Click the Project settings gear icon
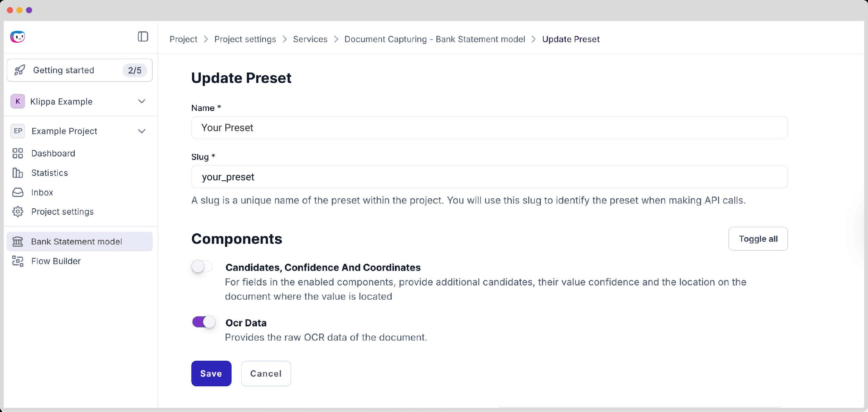This screenshot has height=412, width=868. point(18,212)
